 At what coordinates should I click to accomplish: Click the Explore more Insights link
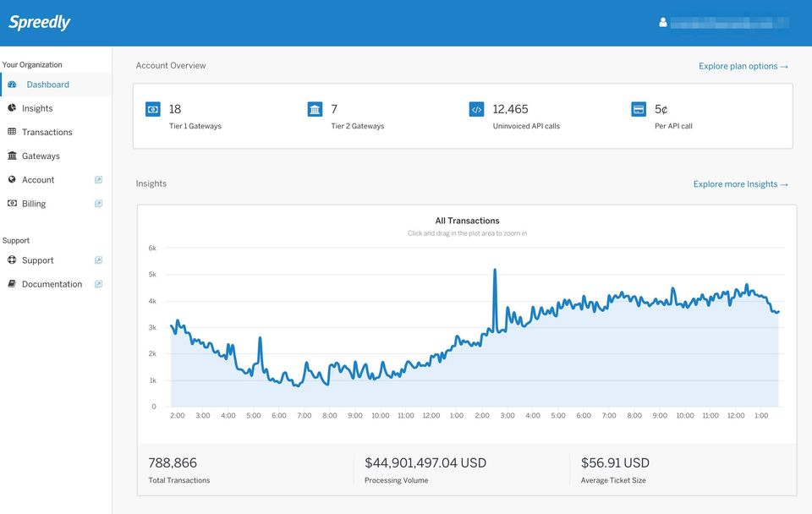pos(740,184)
